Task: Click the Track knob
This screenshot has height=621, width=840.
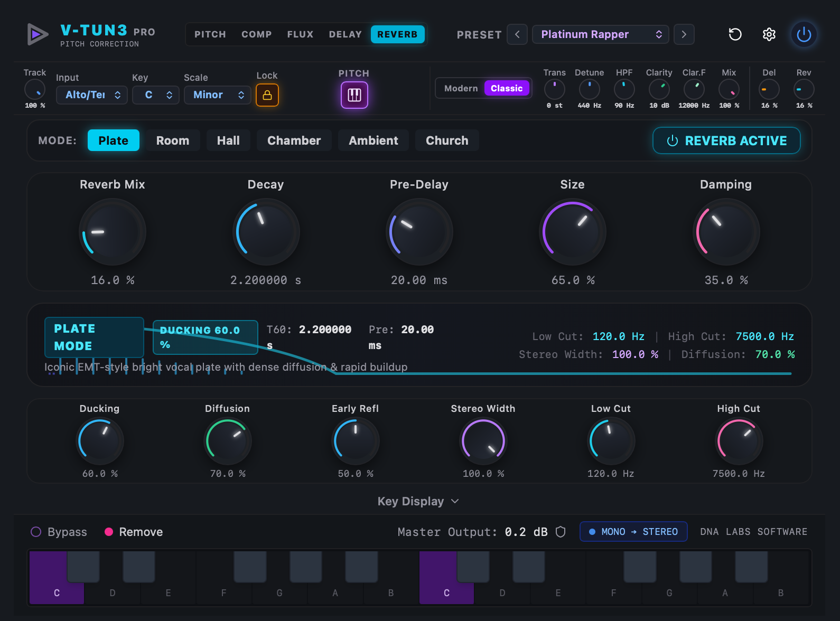Action: 35,89
